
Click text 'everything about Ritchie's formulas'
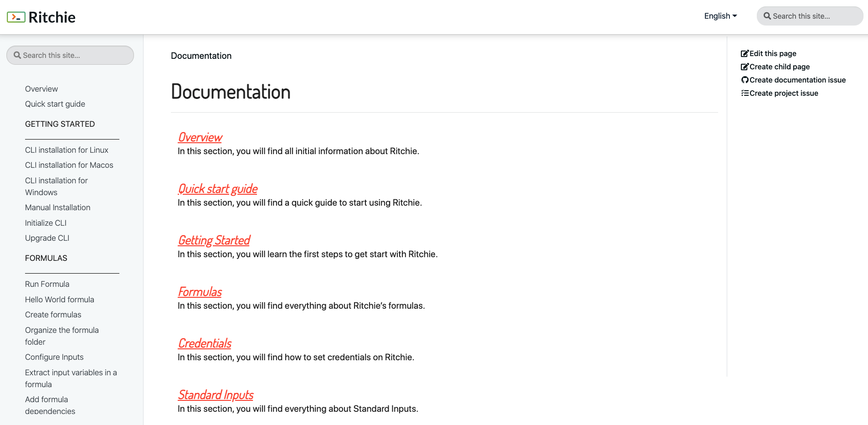[x=354, y=306]
